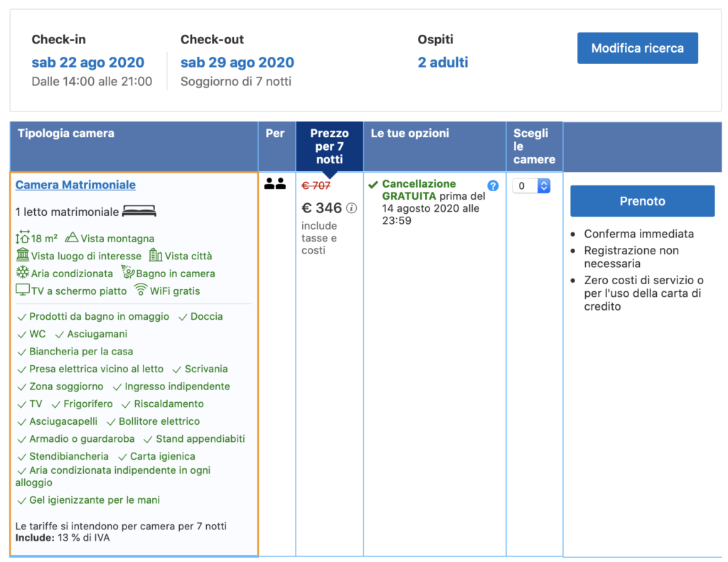Click the air conditioning snowflake icon

(23, 273)
